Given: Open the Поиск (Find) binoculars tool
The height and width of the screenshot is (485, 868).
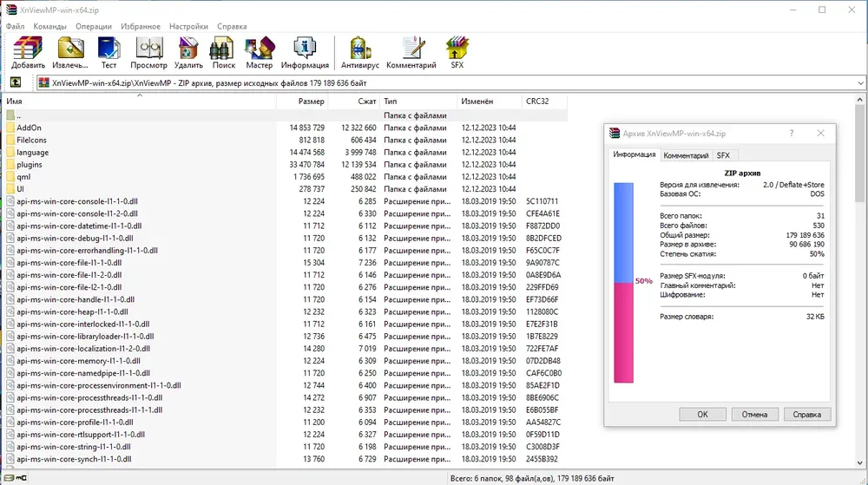Looking at the screenshot, I should 221,49.
